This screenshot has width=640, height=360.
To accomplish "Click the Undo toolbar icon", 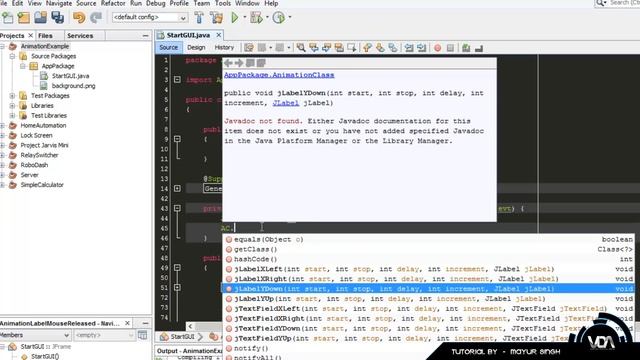I will 79,18.
